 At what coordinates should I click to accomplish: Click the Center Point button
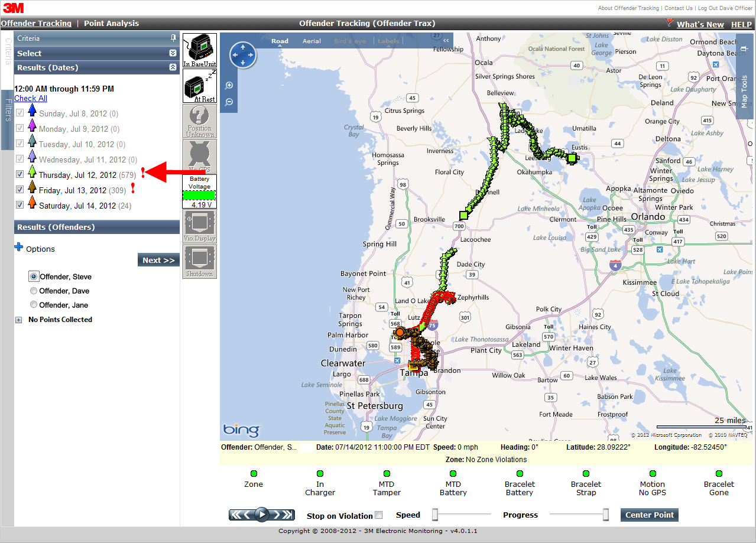coord(650,515)
